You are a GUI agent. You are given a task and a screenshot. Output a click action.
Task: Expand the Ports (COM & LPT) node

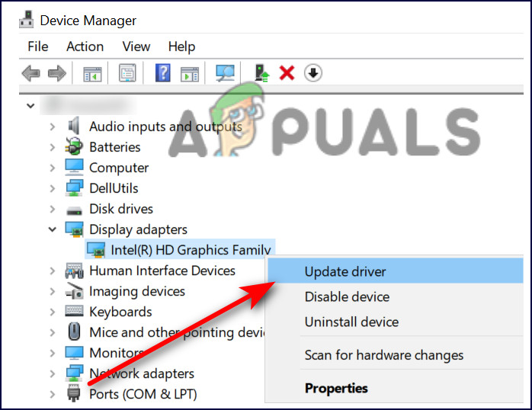53,394
